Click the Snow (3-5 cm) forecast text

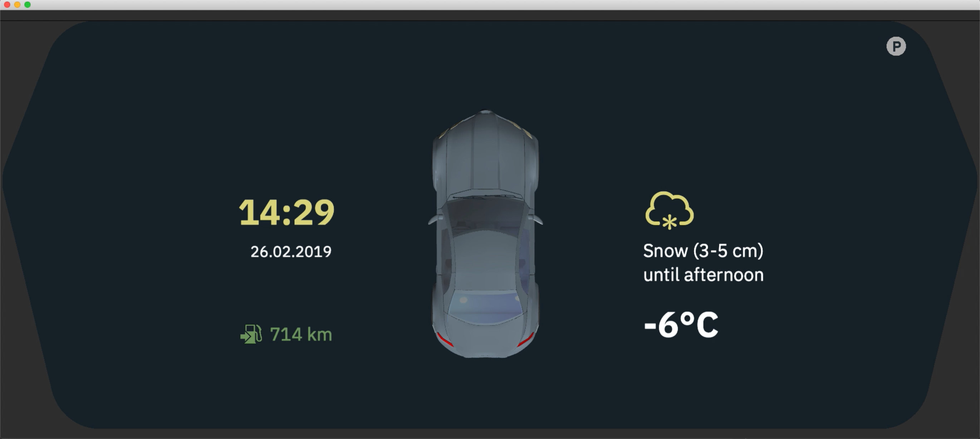(703, 251)
